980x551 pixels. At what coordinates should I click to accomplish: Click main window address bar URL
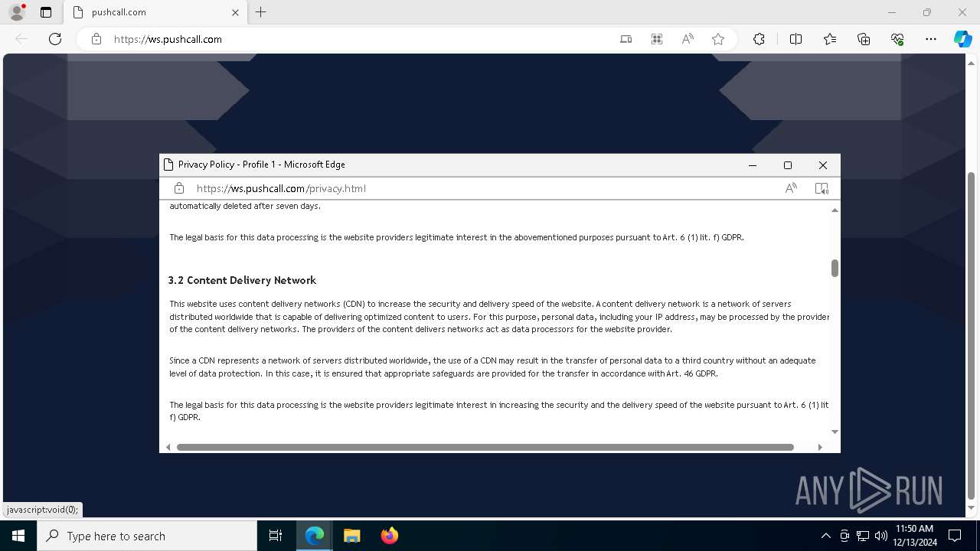168,39
